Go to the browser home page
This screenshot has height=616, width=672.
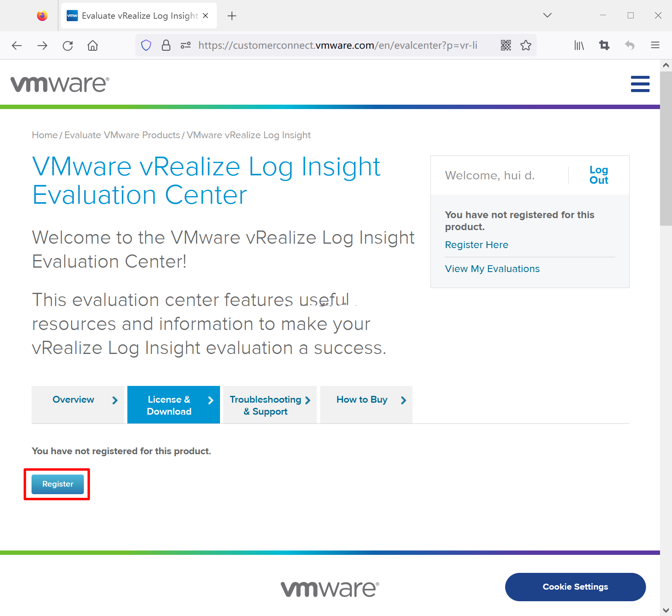(x=93, y=46)
